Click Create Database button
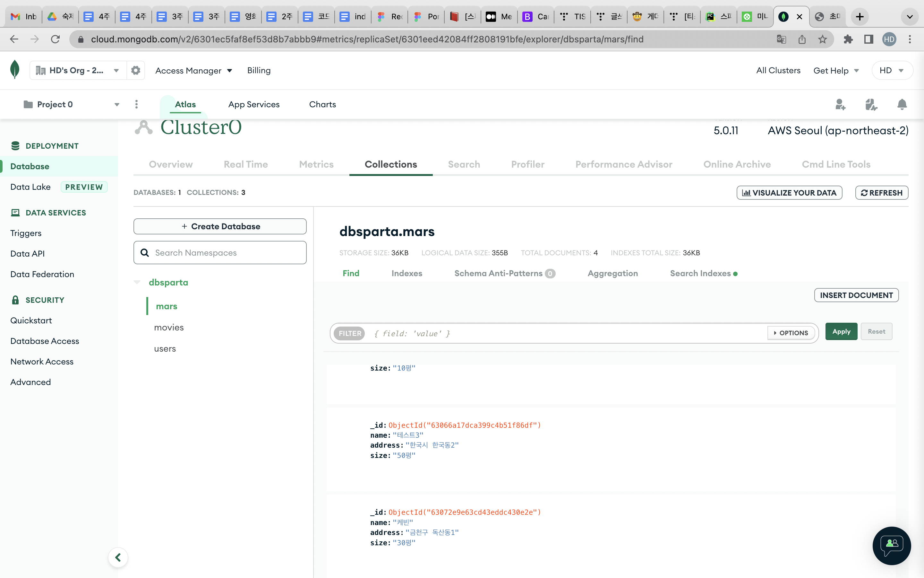 point(220,226)
